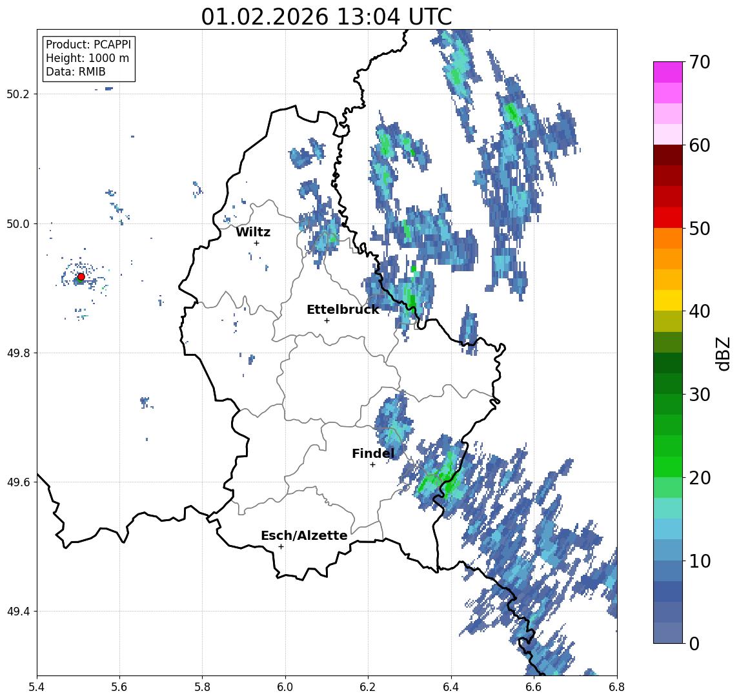739x700 pixels.
Task: Click the colorbar tick label 10
Action: coord(700,561)
